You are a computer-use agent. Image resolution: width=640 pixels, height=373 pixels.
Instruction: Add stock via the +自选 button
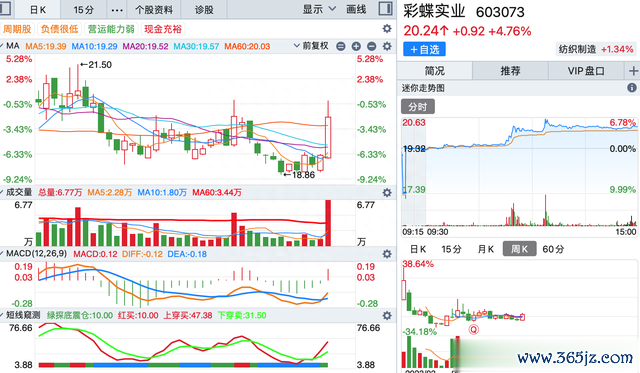pyautogui.click(x=424, y=49)
